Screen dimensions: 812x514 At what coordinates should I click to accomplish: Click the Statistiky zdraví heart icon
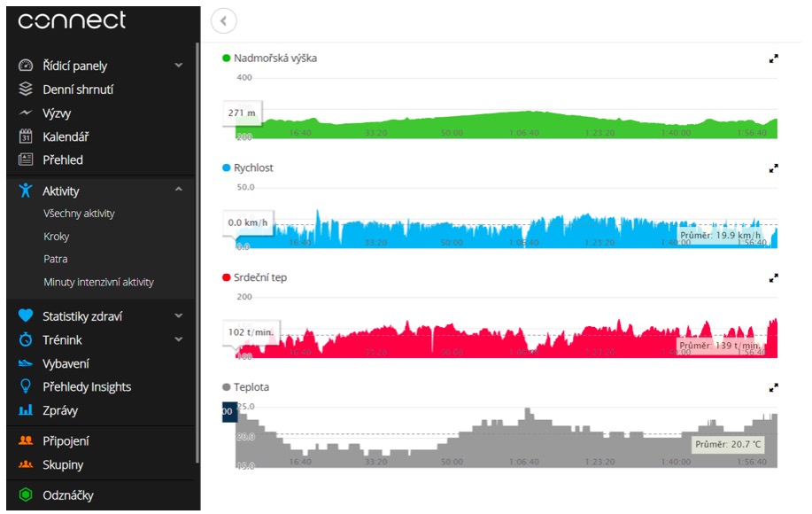point(26,315)
